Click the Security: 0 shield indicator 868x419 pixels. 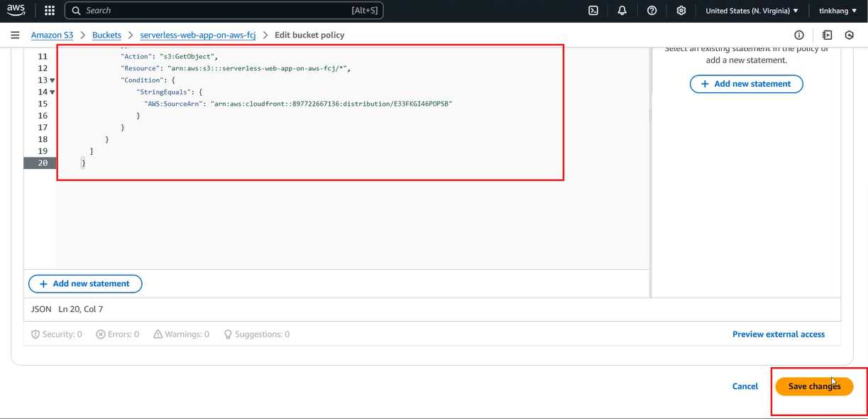[x=57, y=334]
